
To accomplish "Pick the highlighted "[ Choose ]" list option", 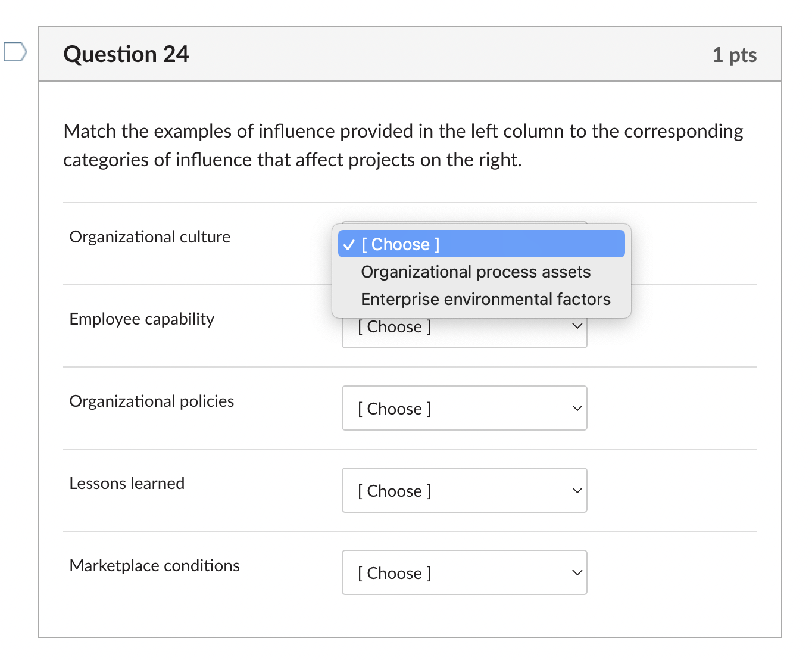I will coord(401,245).
